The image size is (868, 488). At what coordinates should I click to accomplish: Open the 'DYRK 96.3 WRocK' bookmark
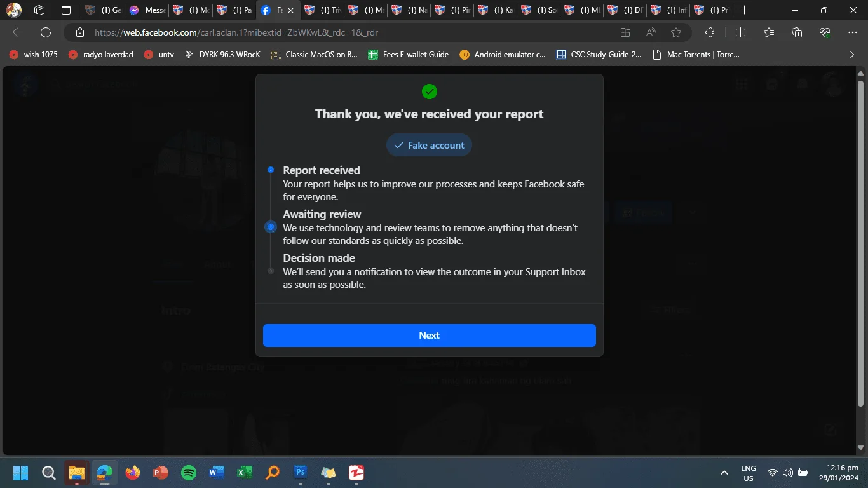pos(222,55)
